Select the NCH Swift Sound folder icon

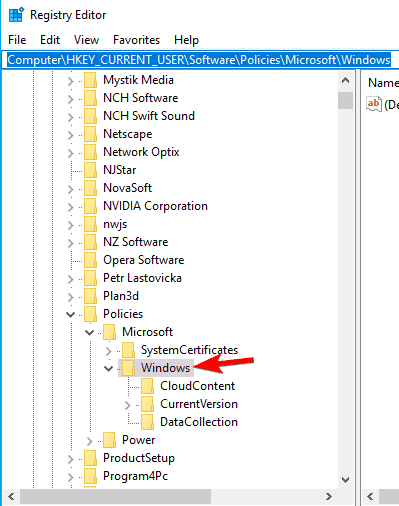point(90,116)
